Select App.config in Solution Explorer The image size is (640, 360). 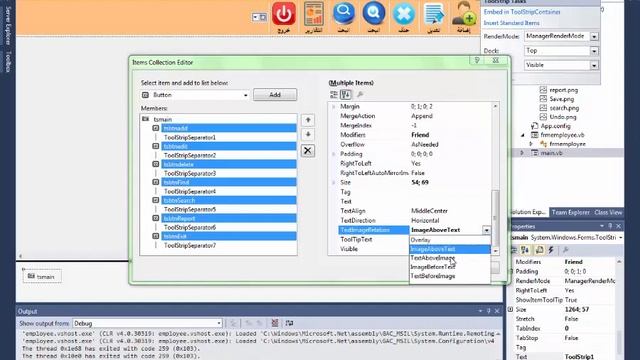pyautogui.click(x=556, y=126)
